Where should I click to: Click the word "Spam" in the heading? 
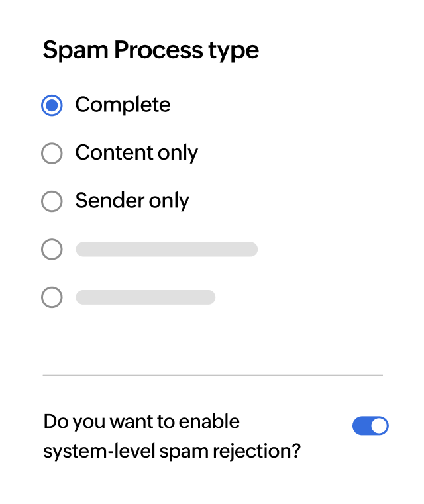pyautogui.click(x=67, y=51)
